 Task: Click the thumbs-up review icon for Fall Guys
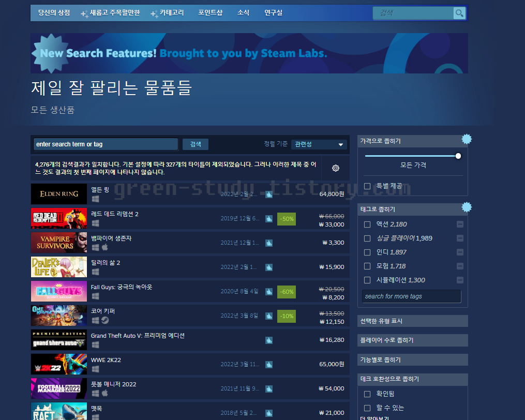pyautogui.click(x=269, y=292)
